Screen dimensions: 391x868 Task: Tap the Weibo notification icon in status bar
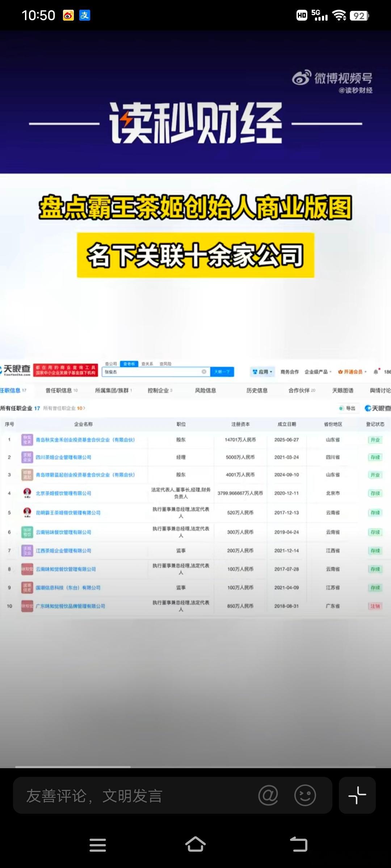[x=68, y=15]
